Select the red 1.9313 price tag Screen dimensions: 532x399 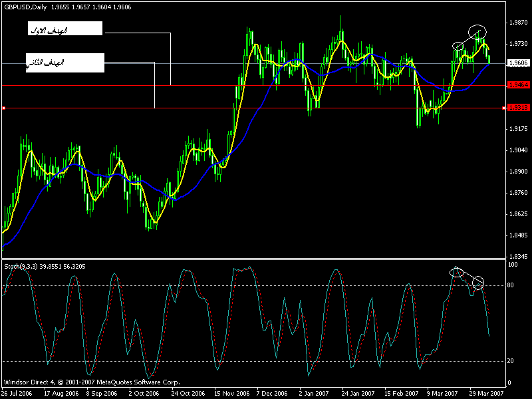517,108
